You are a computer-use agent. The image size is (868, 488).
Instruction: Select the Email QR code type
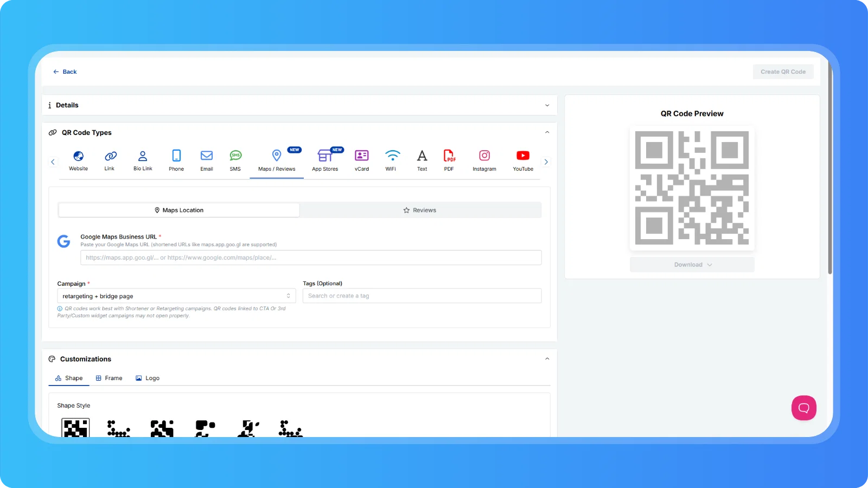(207, 160)
